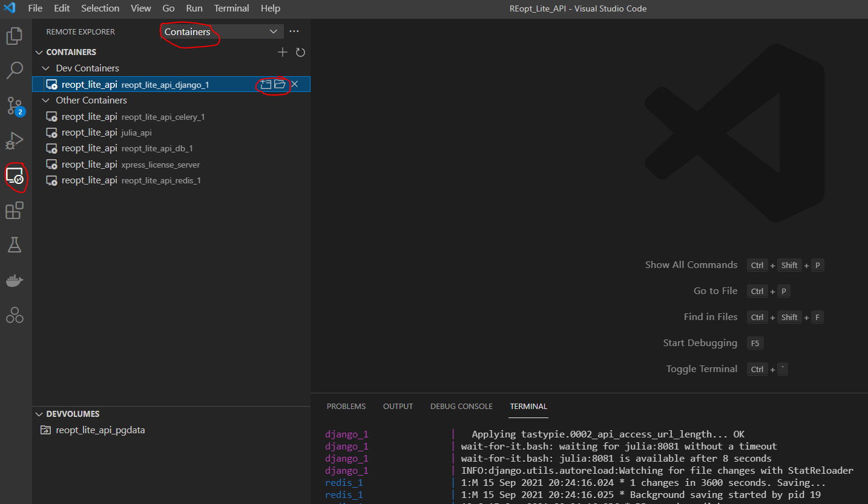Switch to the PROBLEMS tab
This screenshot has height=504, width=868.
[346, 407]
